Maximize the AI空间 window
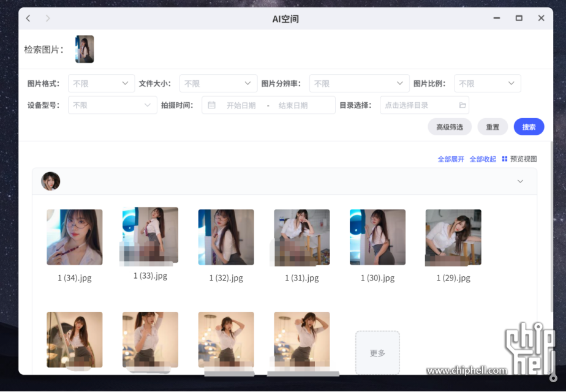The height and width of the screenshot is (392, 566). click(519, 18)
